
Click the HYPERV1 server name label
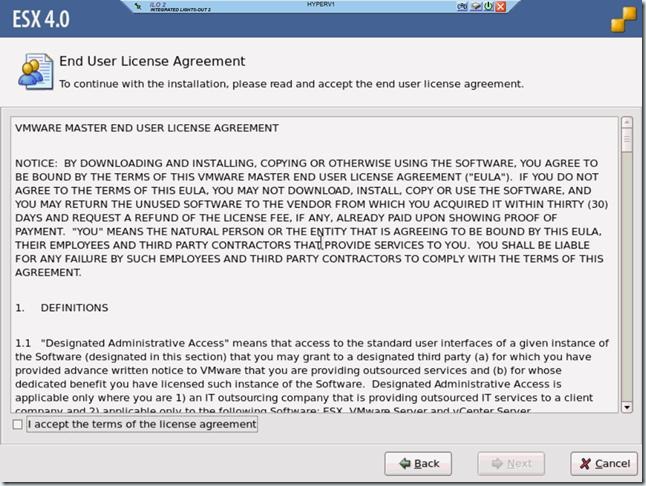pos(321,4)
